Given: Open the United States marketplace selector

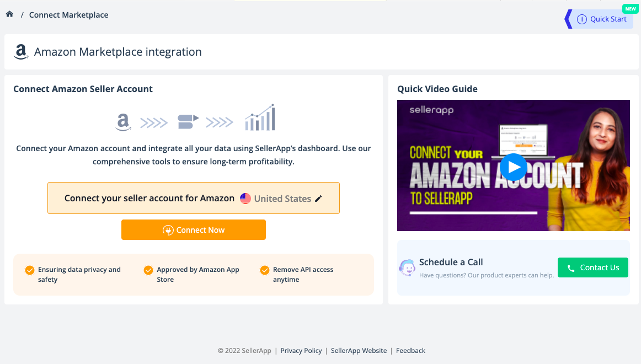Looking at the screenshot, I should [x=282, y=199].
